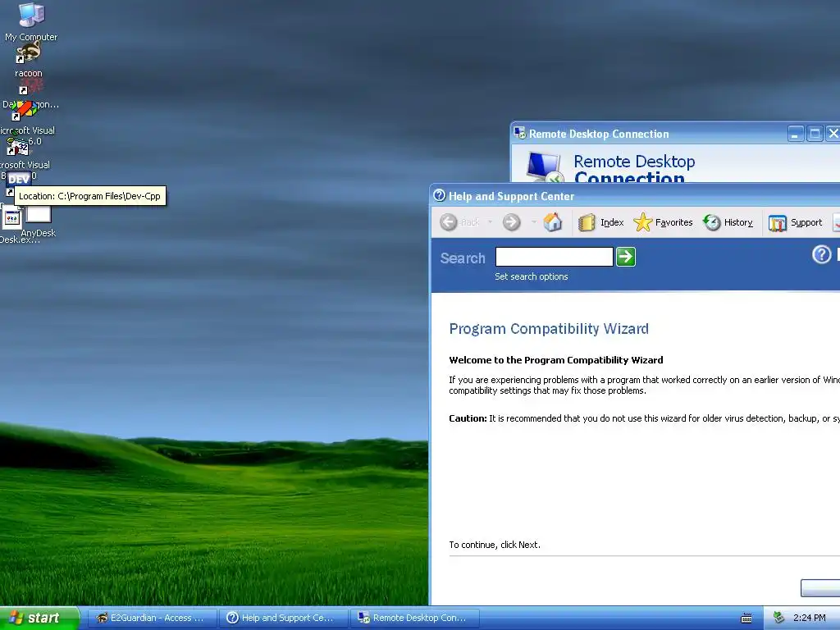Image resolution: width=840 pixels, height=630 pixels.
Task: Open the Index in Help toolbar
Action: pyautogui.click(x=601, y=222)
